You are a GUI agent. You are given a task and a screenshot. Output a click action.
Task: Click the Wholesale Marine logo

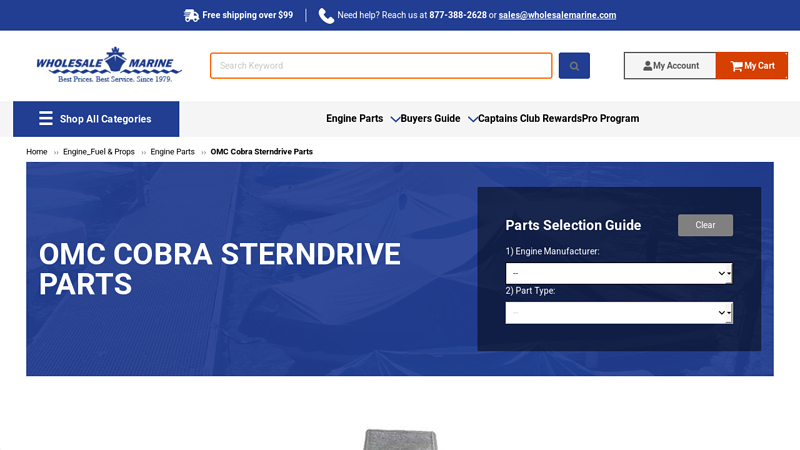(x=109, y=65)
